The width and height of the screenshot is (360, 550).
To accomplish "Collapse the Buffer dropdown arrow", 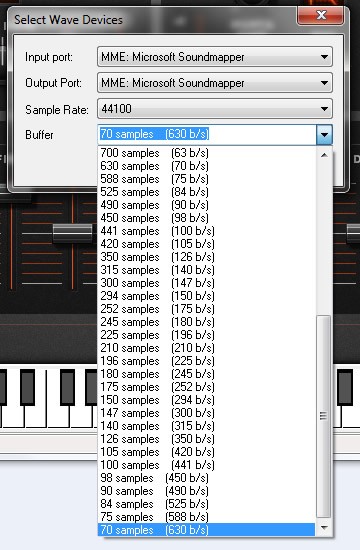I will (x=324, y=135).
